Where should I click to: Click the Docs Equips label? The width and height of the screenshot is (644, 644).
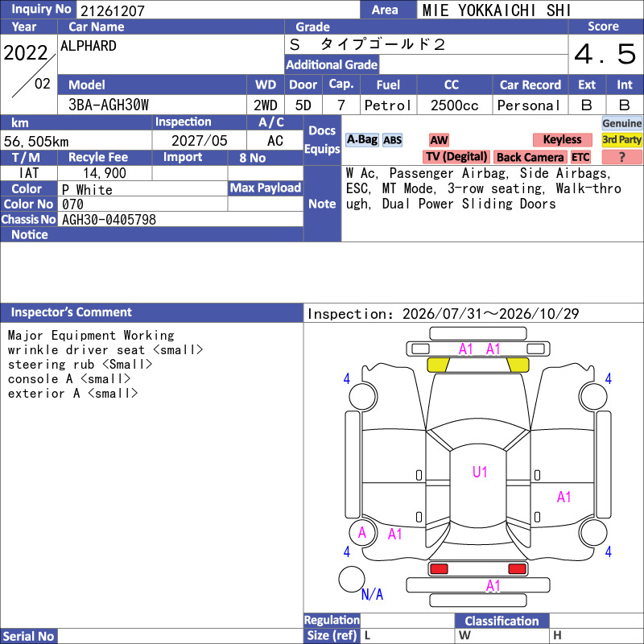point(323,139)
